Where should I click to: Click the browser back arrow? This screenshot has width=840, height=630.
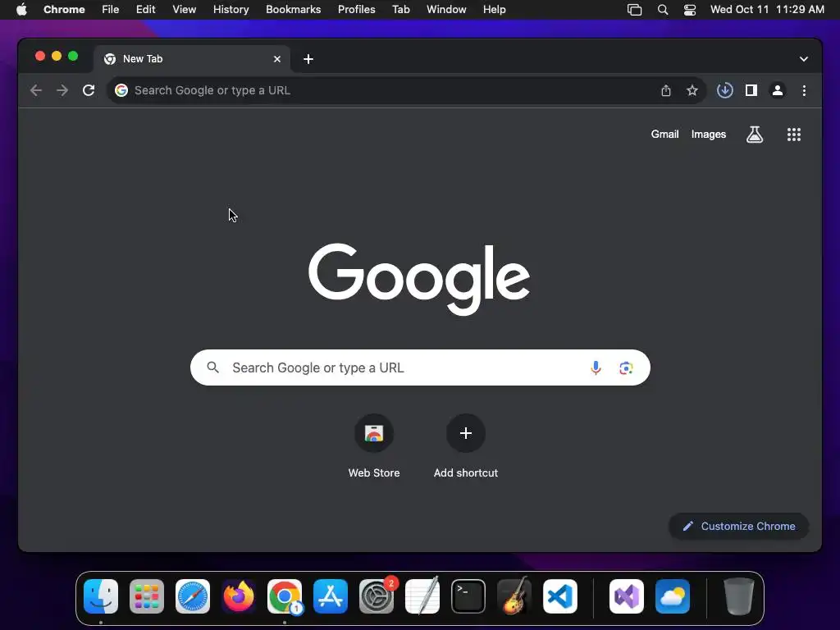click(x=36, y=90)
